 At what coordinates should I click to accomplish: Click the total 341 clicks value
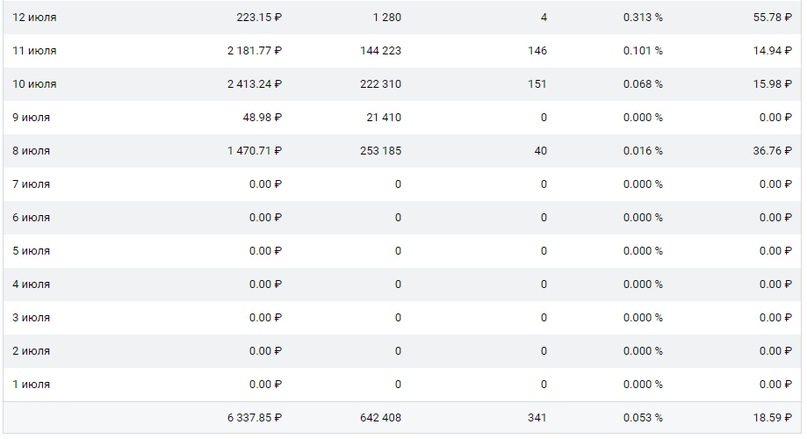click(x=537, y=417)
